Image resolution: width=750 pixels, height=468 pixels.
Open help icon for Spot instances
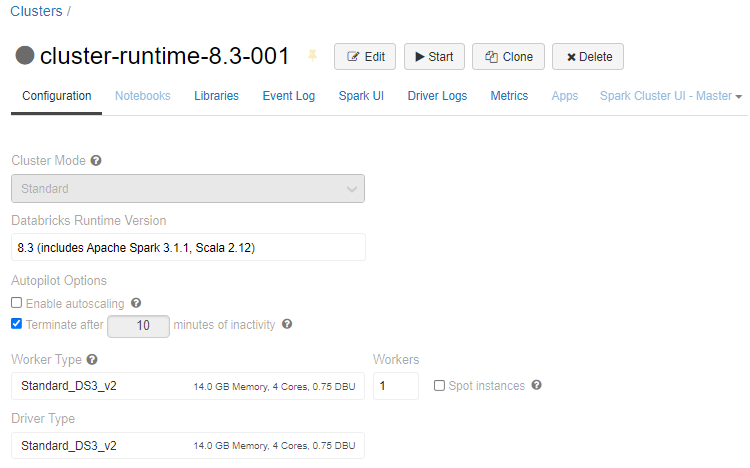coord(537,385)
